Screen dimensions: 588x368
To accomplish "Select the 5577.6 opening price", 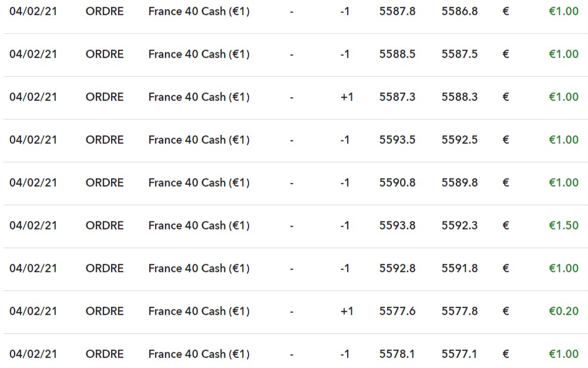I will pyautogui.click(x=397, y=311).
